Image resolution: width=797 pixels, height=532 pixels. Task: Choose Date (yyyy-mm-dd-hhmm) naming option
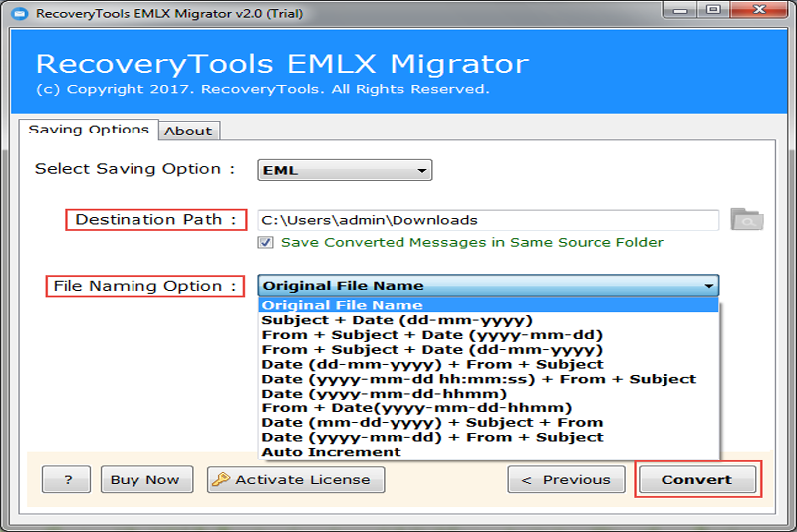488,394
